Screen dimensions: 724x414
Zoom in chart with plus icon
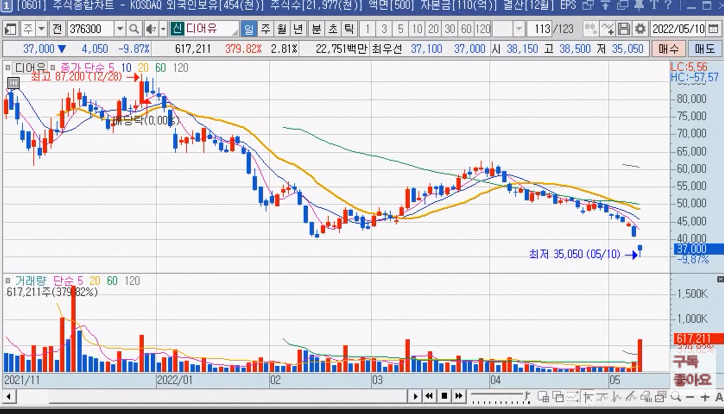pyautogui.click(x=705, y=397)
